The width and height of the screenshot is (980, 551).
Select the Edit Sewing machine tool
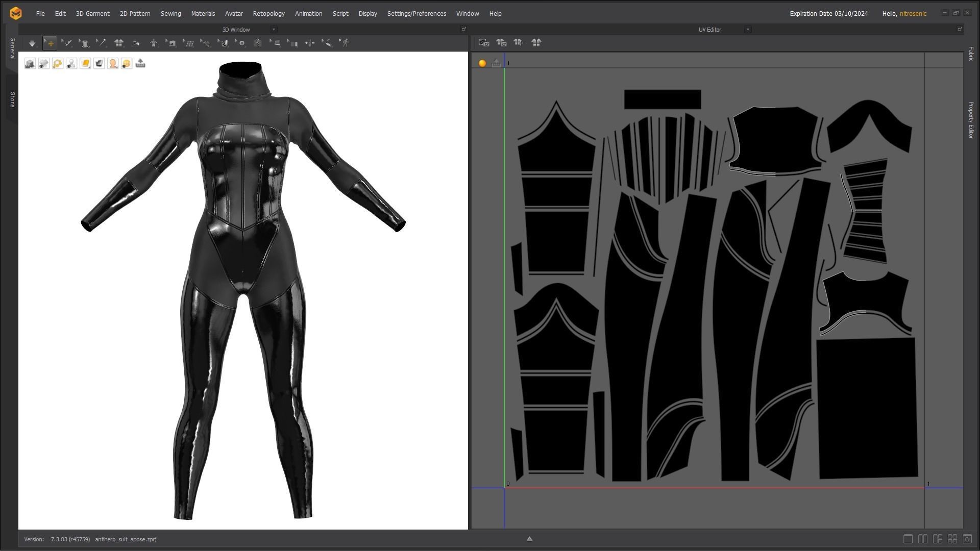(171, 43)
